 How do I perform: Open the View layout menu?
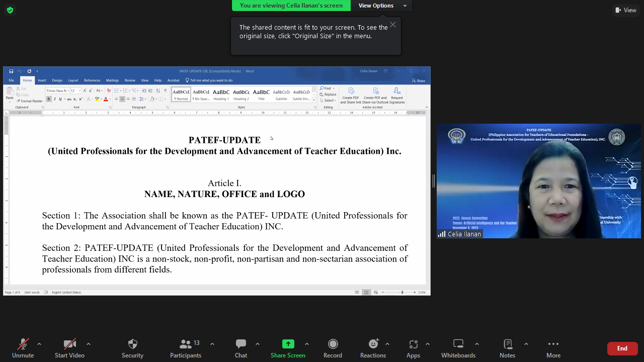tap(625, 10)
